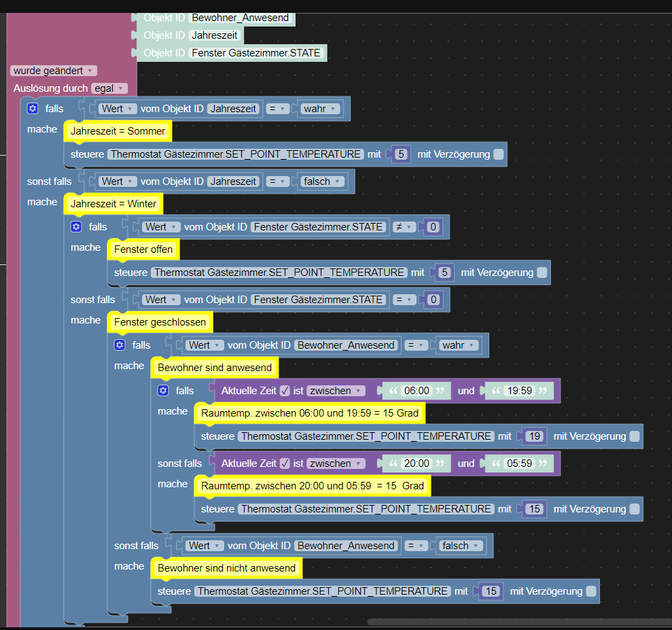672x630 pixels.
Task: Toggle Aktuelle Zeit checkbox in the 20:00 row
Action: point(285,463)
